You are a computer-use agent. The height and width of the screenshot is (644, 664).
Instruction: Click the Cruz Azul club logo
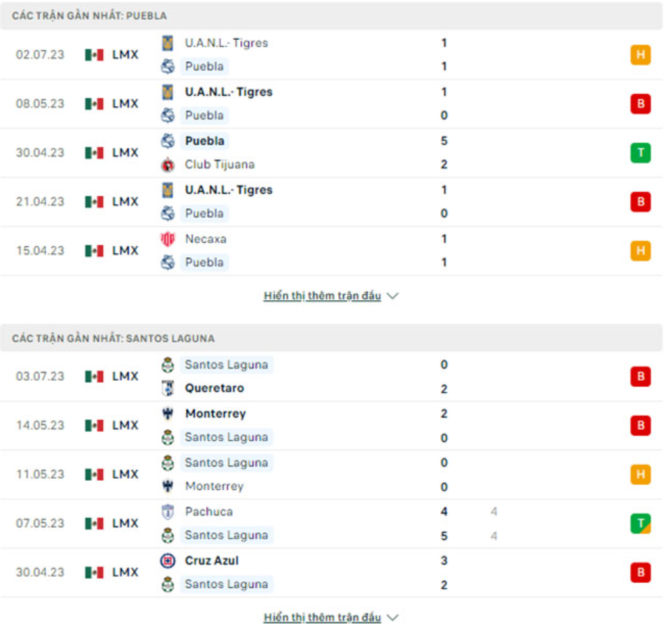pos(167,560)
